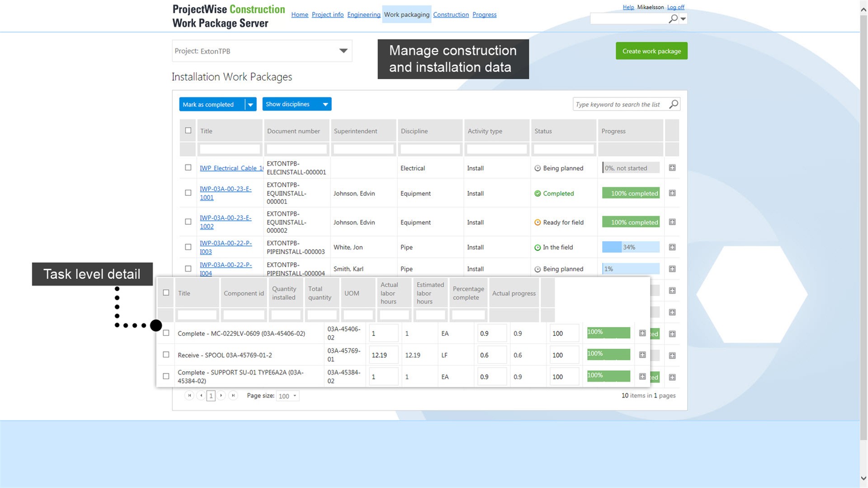
Task: Select the Work packaging tab
Action: [407, 14]
